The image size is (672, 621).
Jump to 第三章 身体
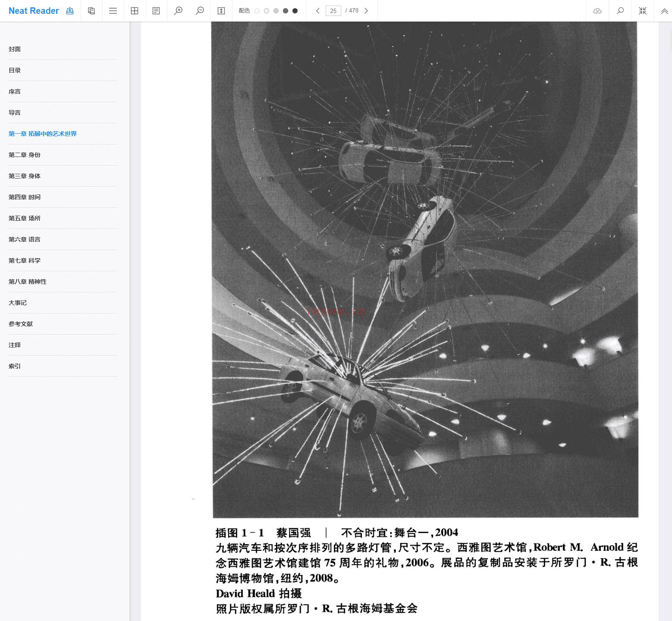tap(63, 176)
